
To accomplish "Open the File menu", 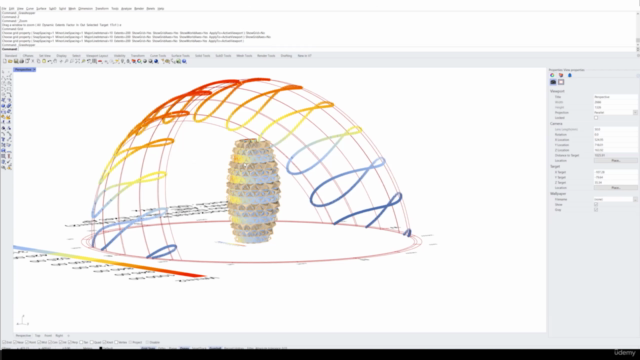I will (x=4, y=9).
